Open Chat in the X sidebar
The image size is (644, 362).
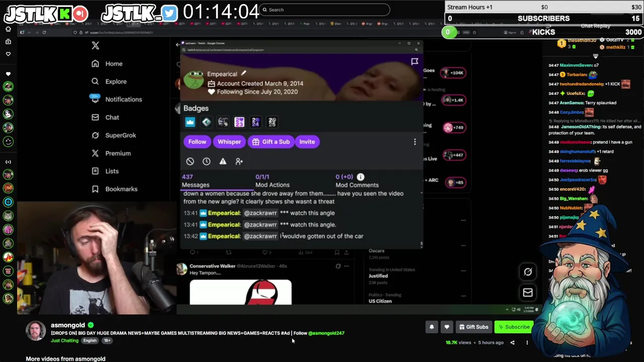(105, 117)
